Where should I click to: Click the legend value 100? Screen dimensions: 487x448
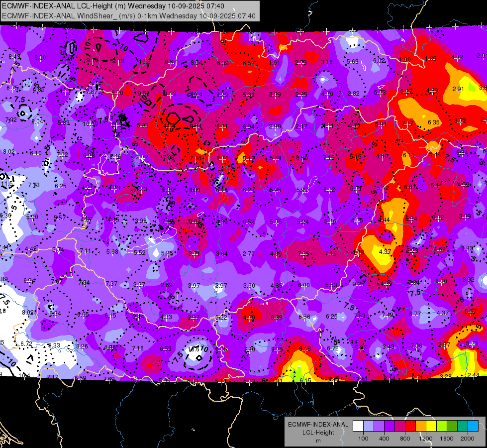pos(363,439)
